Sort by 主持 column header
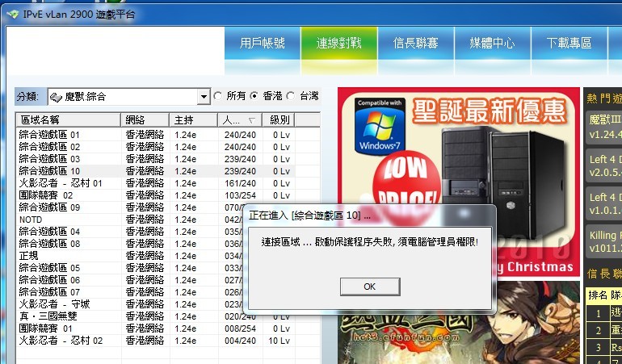This screenshot has height=364, width=622. tap(193, 119)
